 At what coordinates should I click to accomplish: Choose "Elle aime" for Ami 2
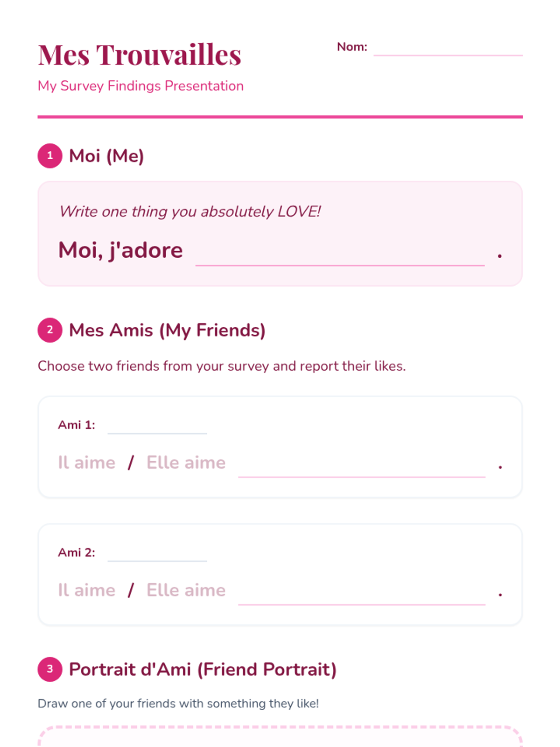click(186, 590)
